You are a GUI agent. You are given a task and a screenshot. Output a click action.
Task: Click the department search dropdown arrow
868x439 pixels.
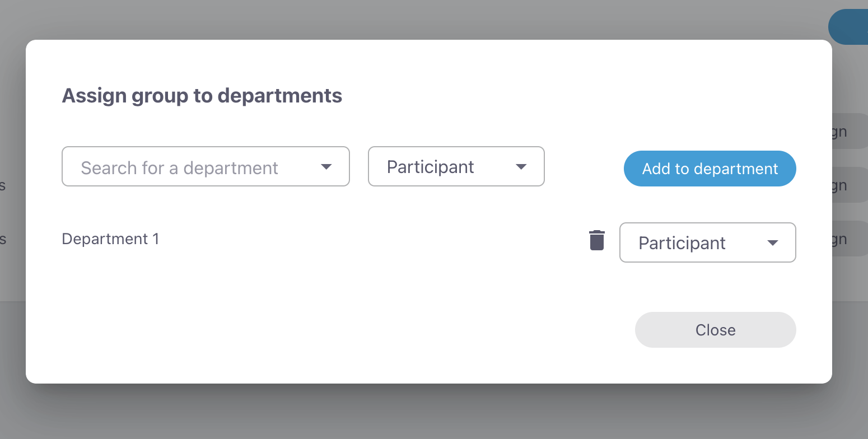326,167
